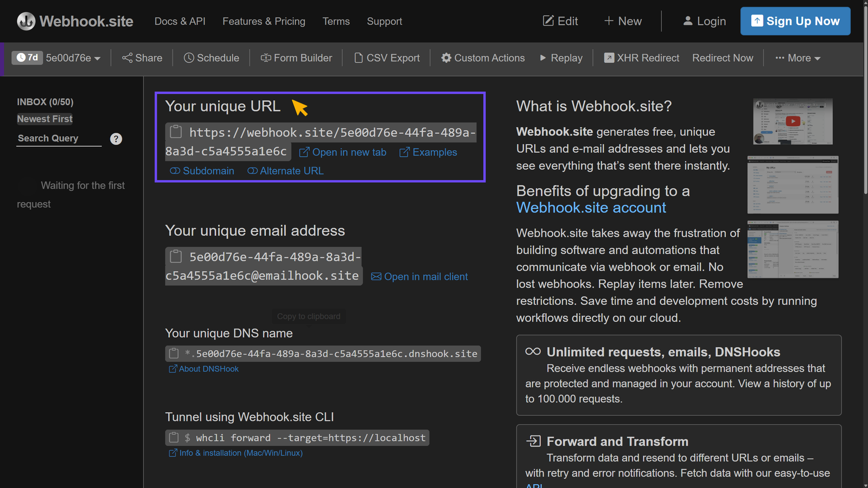
Task: Open the Webhook.site account link
Action: (591, 208)
